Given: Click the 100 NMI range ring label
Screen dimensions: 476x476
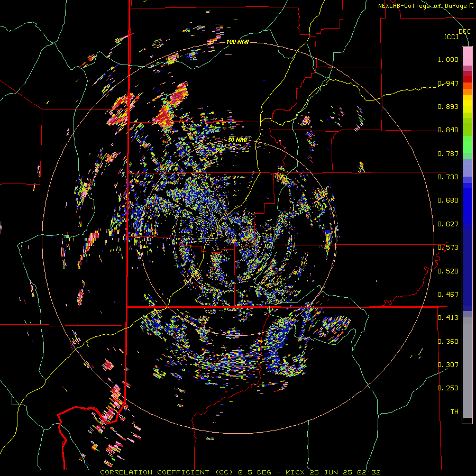Looking at the screenshot, I should pyautogui.click(x=237, y=42).
